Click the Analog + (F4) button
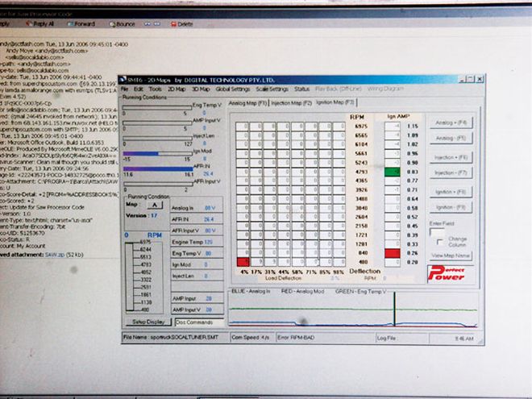Screen dimensions: 532x399 click(x=451, y=123)
